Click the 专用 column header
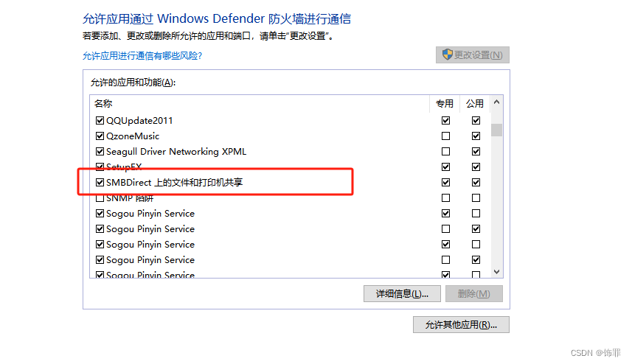The image size is (632, 364). pos(445,103)
